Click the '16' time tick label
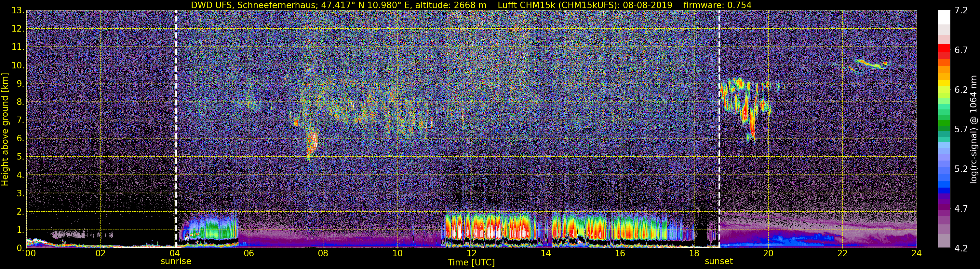This screenshot has height=269, width=980. [620, 253]
